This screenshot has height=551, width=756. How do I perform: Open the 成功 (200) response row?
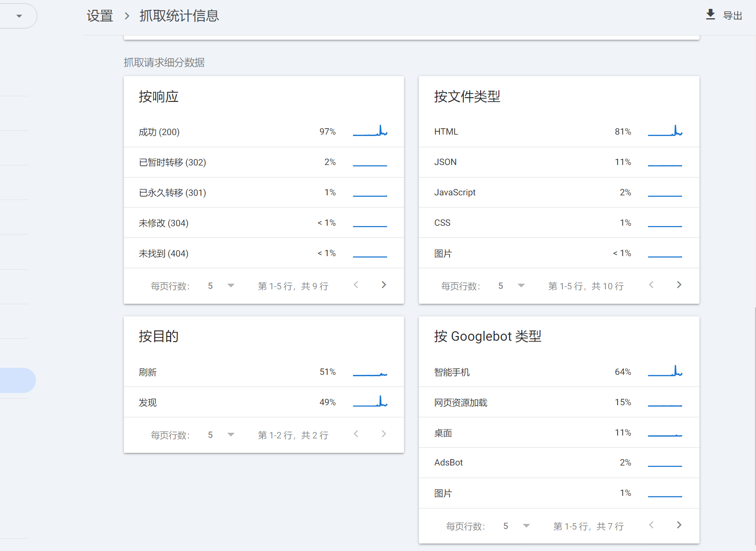pyautogui.click(x=264, y=132)
